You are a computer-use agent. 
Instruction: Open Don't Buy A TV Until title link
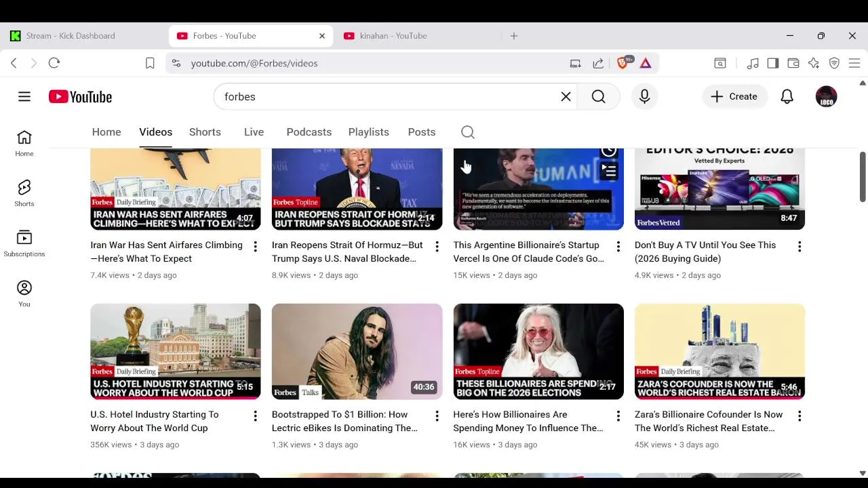point(705,251)
